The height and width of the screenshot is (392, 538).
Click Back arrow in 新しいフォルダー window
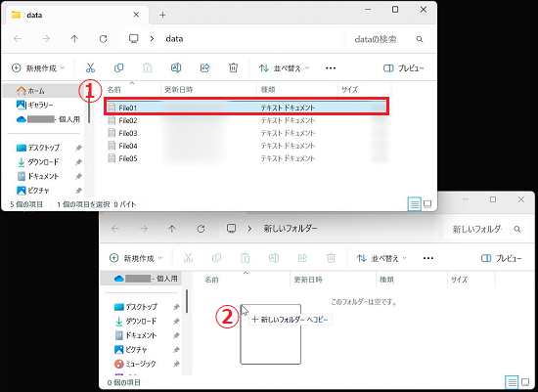[115, 229]
